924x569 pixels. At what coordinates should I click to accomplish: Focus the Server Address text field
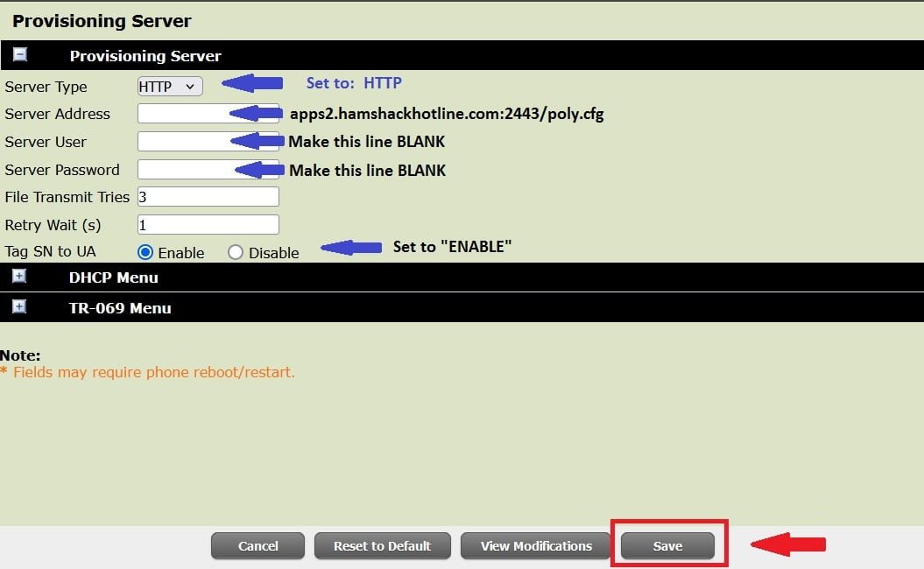182,114
